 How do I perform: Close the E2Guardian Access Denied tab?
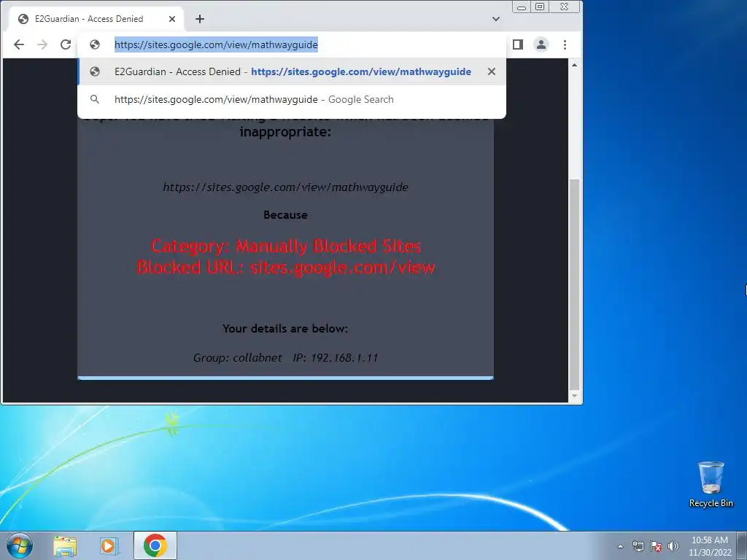point(172,19)
